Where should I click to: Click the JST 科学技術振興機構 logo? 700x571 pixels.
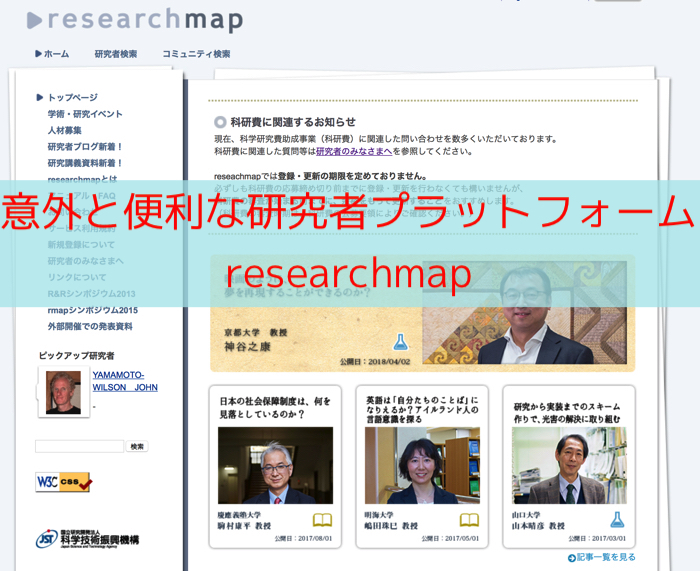coord(87,539)
